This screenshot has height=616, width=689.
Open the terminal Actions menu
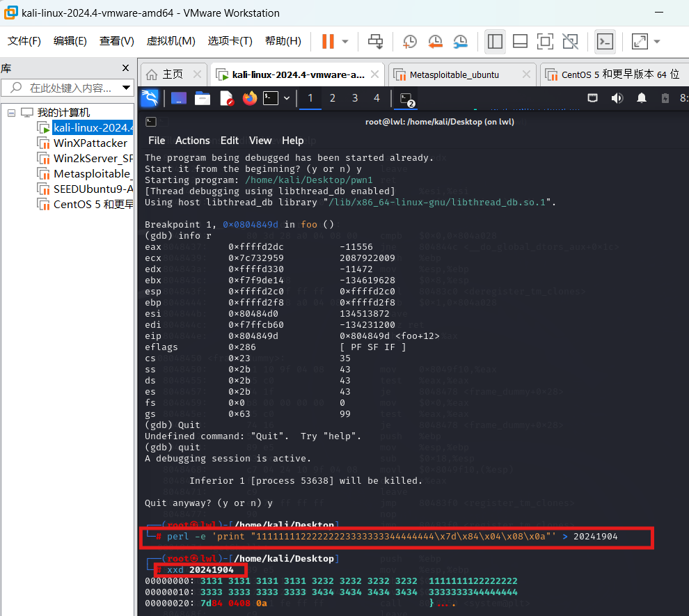click(x=193, y=141)
